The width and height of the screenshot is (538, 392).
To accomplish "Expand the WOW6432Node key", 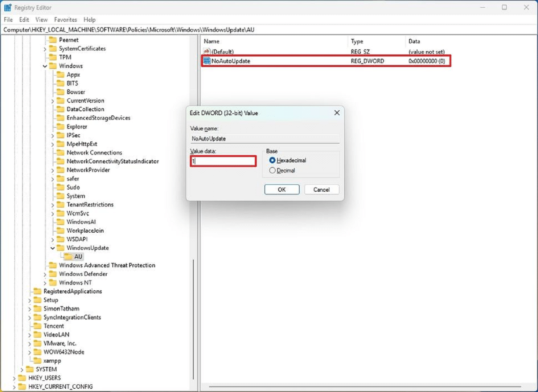I will 30,352.
